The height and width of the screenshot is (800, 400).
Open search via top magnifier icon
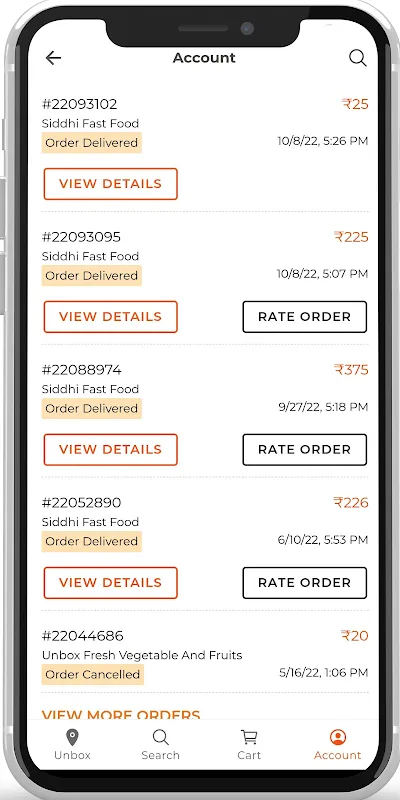[358, 58]
